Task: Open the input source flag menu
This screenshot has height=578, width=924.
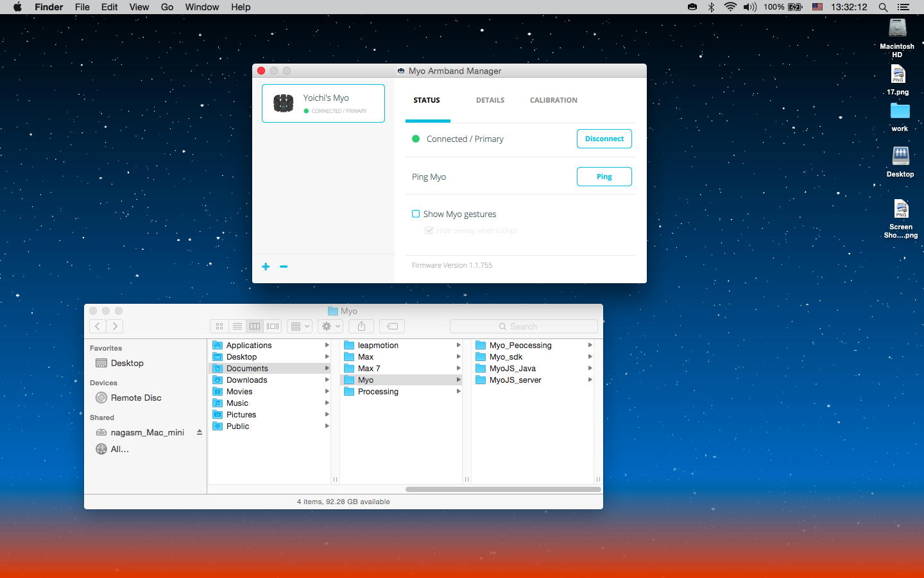Action: (x=817, y=7)
